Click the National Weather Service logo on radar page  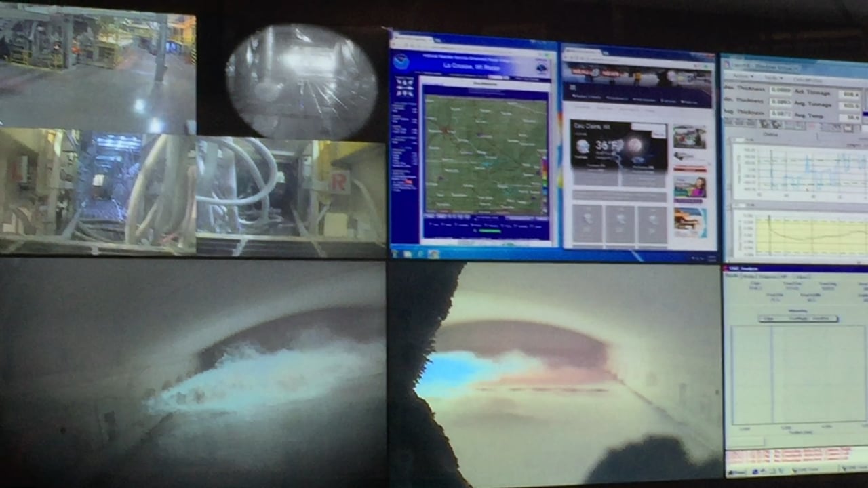tap(542, 68)
